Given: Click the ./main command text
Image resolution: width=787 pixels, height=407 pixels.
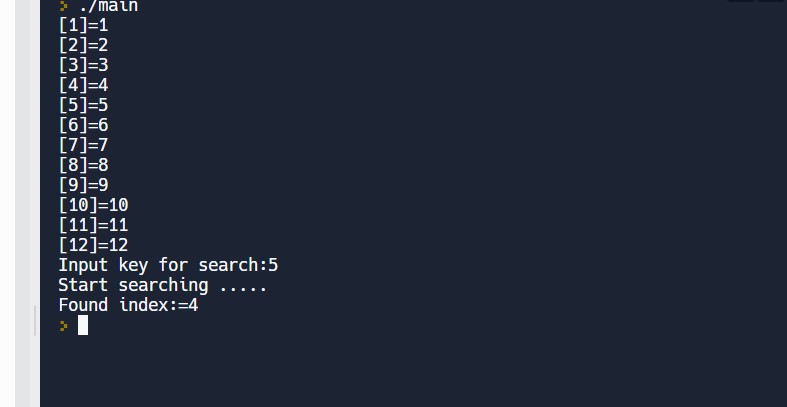Looking at the screenshot, I should [108, 6].
